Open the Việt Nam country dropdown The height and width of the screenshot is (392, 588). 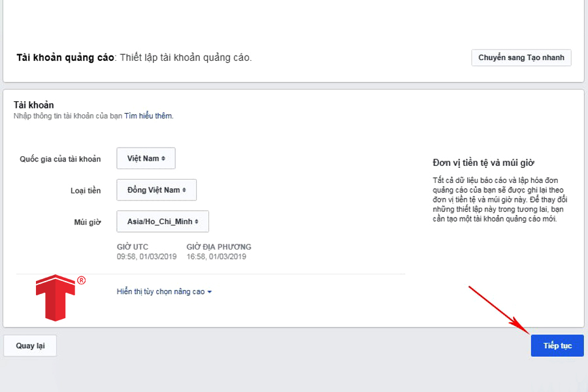(x=146, y=158)
